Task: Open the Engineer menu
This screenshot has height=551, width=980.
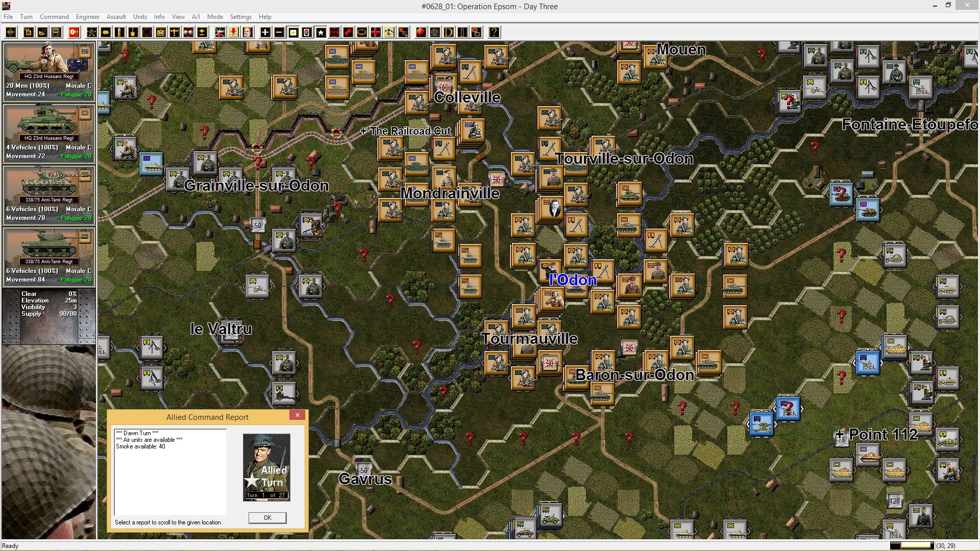Action: pyautogui.click(x=88, y=17)
